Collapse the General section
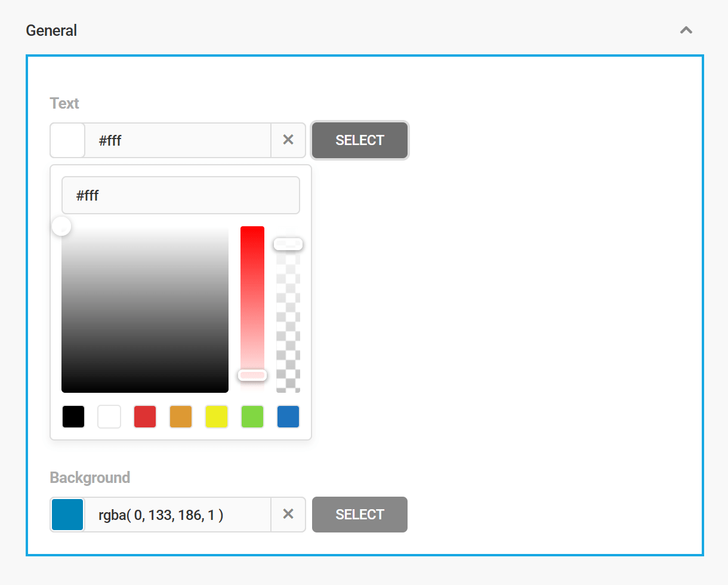 (686, 30)
